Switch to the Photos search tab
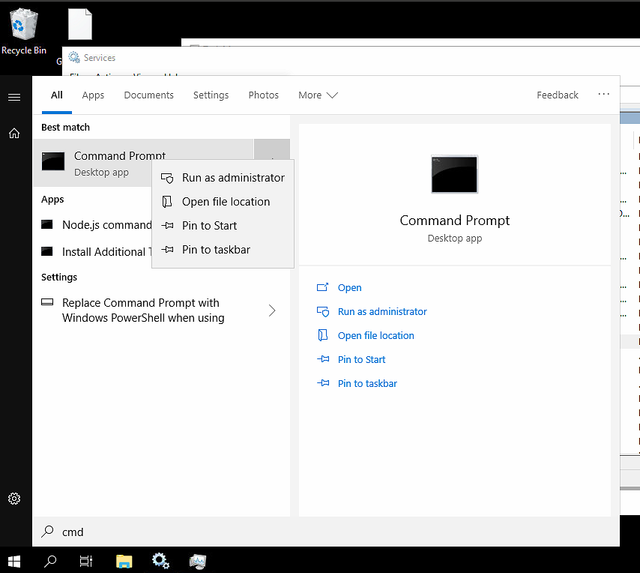Screen dimensions: 640x573 click(264, 95)
